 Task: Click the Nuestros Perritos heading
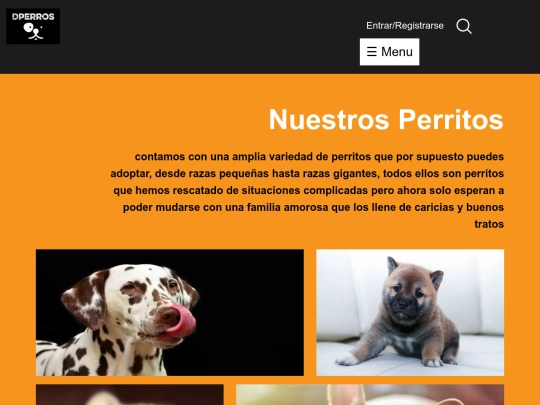[x=386, y=119]
